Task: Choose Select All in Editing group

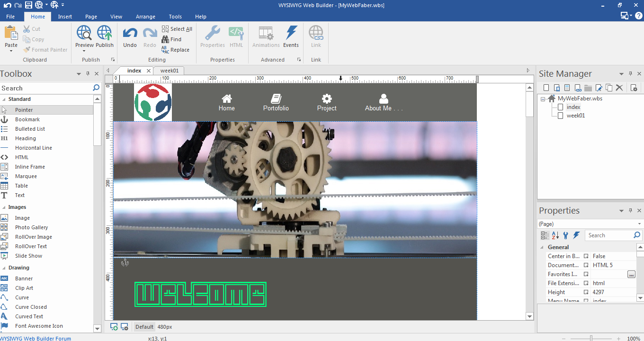Action: coord(177,29)
